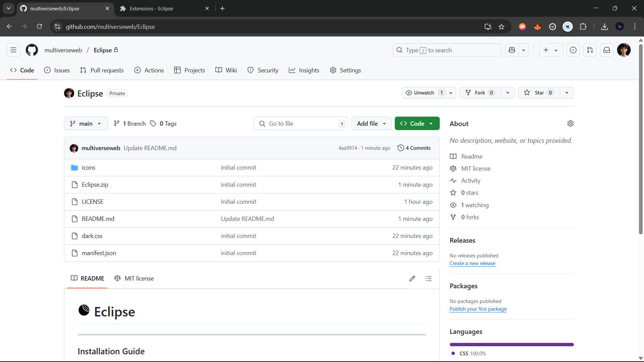This screenshot has width=644, height=362.
Task: Open notifications inbox icon
Action: (607, 50)
